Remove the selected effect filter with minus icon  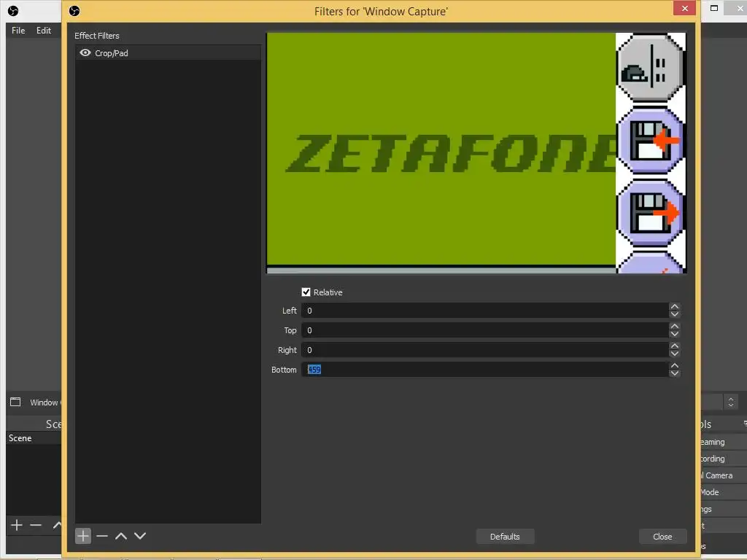[x=102, y=536]
